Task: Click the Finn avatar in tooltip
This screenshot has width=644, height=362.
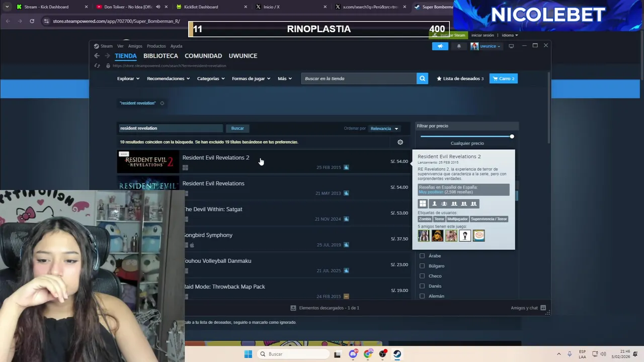Action: [x=478, y=235]
